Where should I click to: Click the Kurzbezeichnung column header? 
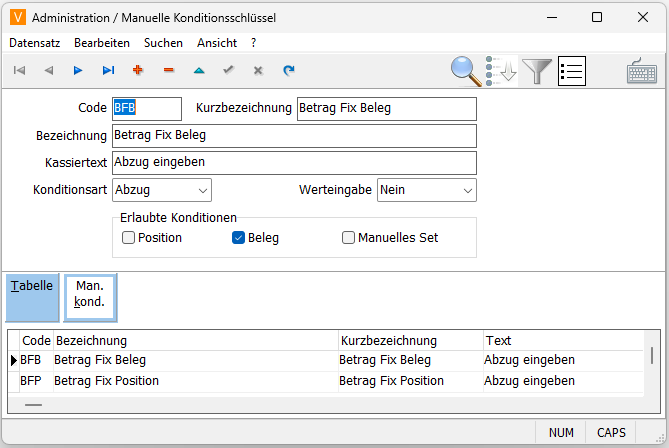[410, 340]
